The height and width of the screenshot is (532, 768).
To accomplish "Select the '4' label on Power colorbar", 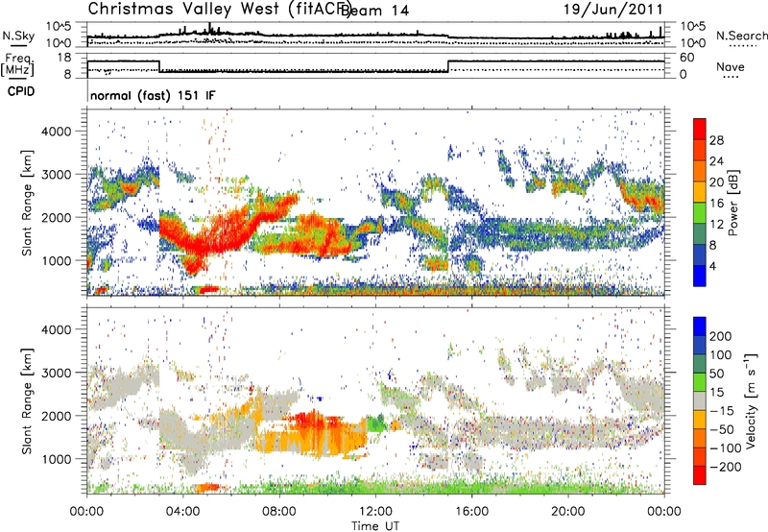I will tap(713, 266).
